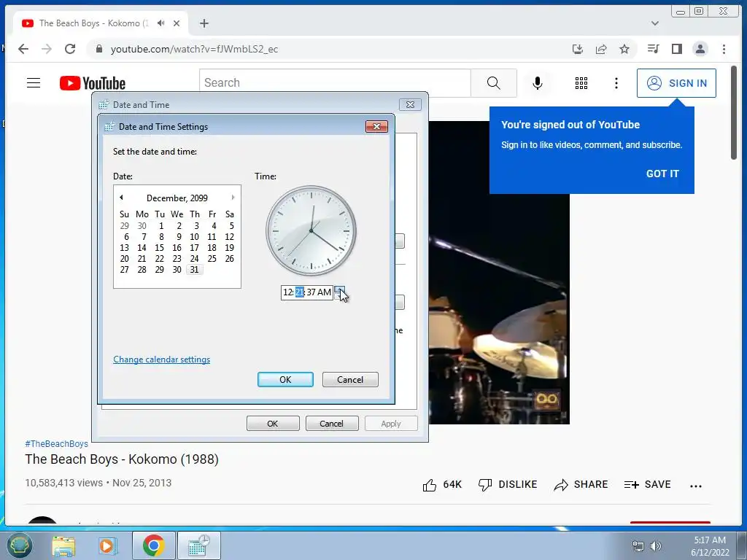
Task: Select the Kokomo browser tab
Action: click(x=100, y=23)
